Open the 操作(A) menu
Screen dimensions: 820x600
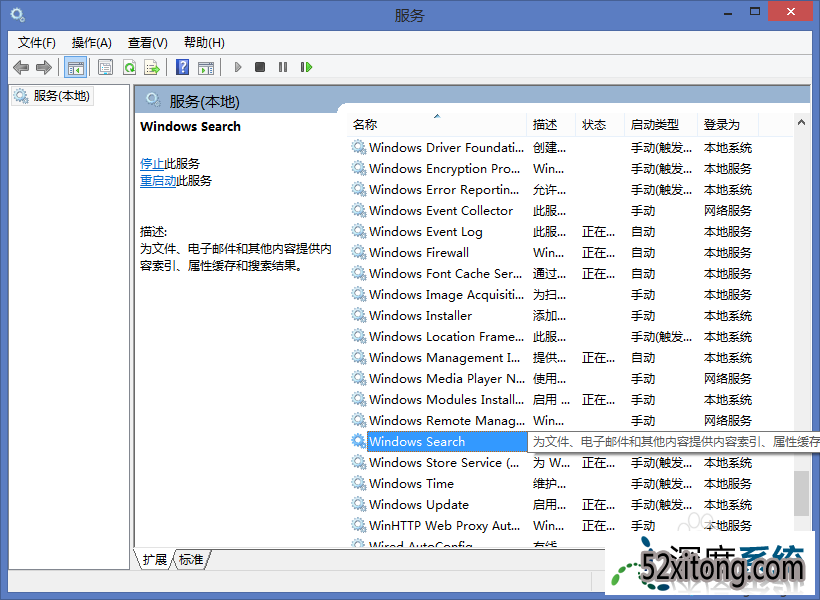click(x=92, y=42)
